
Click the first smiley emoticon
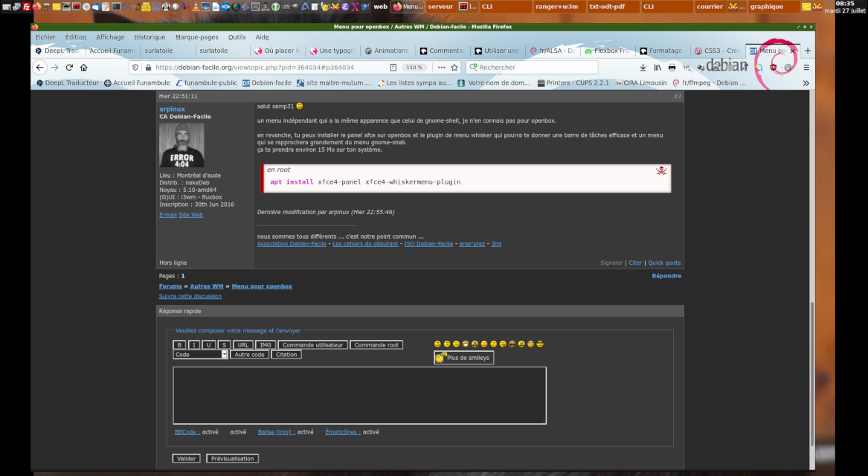(x=437, y=344)
